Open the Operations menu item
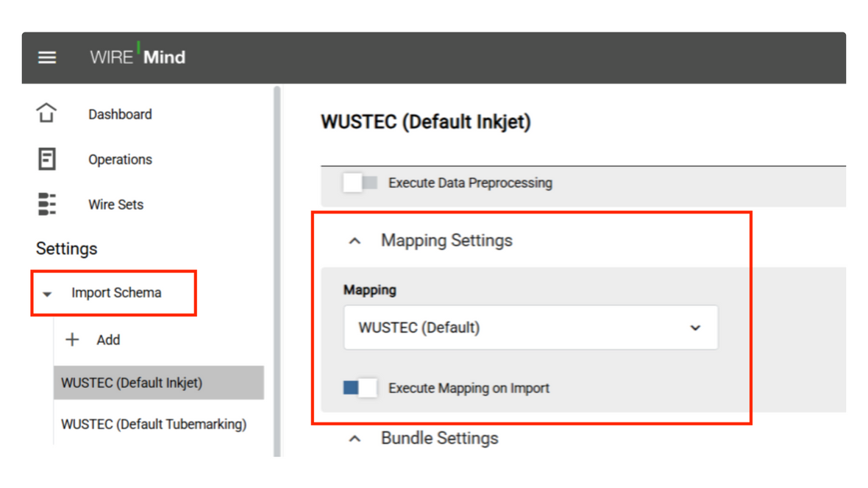This screenshot has width=868, height=488. [x=120, y=160]
